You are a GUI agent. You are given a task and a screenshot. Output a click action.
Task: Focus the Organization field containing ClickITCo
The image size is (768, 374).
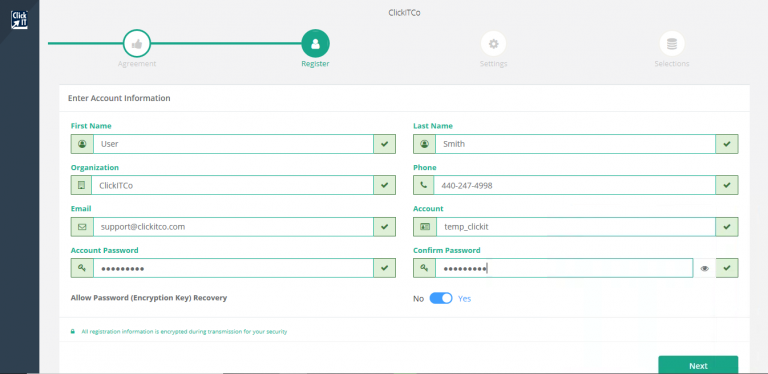(x=233, y=186)
